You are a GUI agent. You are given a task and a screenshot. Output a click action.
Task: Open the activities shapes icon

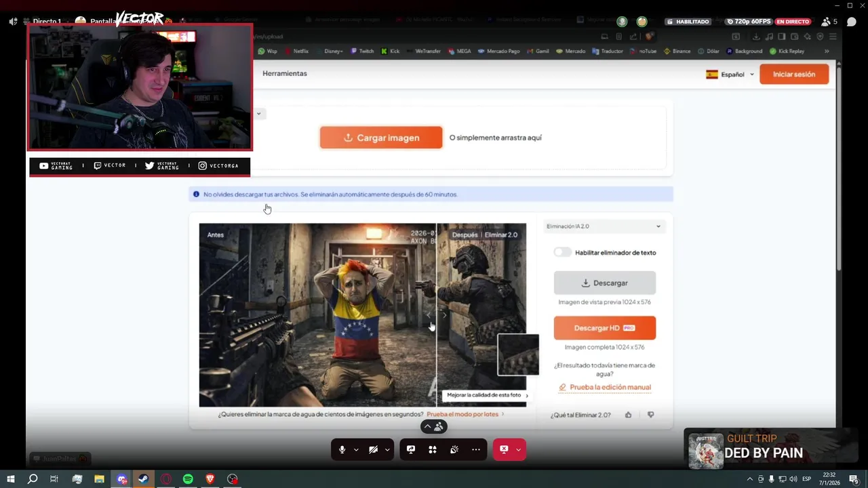click(x=433, y=449)
